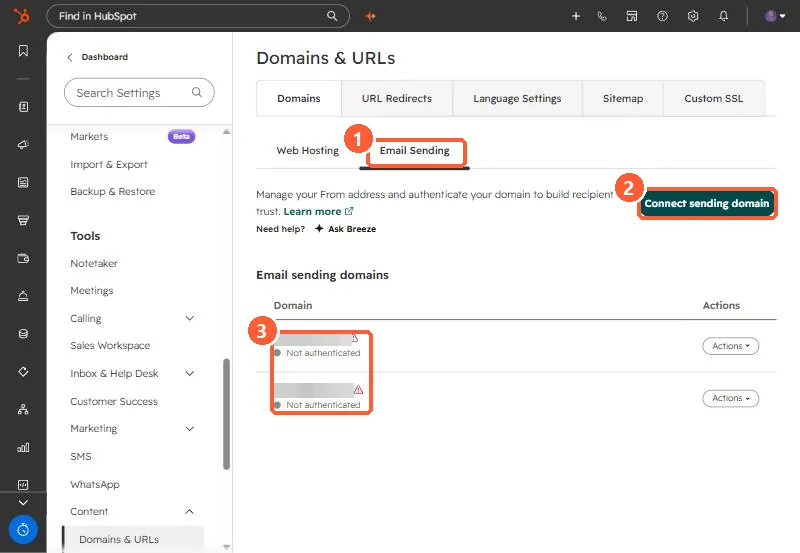The image size is (800, 553).
Task: Open the Learn more link
Action: coord(318,211)
